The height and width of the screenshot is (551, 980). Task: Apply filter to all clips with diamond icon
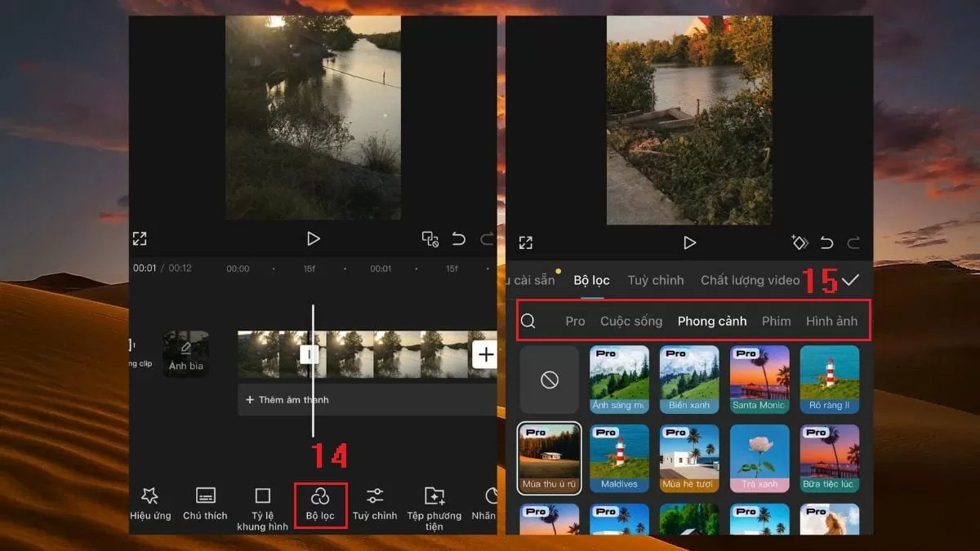800,242
